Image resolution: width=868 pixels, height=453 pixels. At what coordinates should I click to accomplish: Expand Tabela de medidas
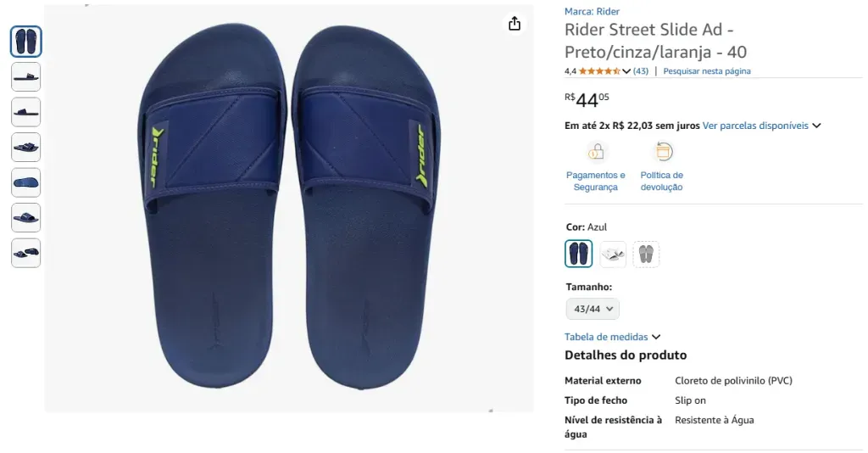tap(612, 337)
